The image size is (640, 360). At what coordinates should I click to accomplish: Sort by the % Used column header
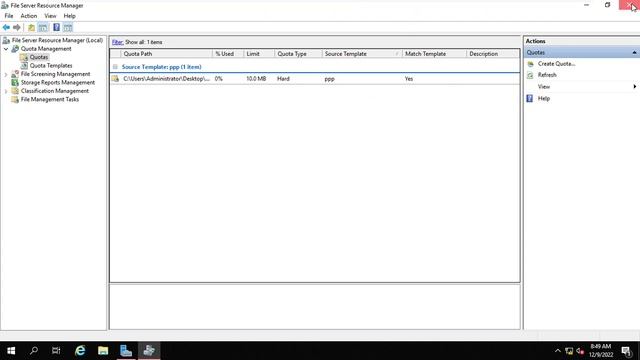[x=228, y=54]
